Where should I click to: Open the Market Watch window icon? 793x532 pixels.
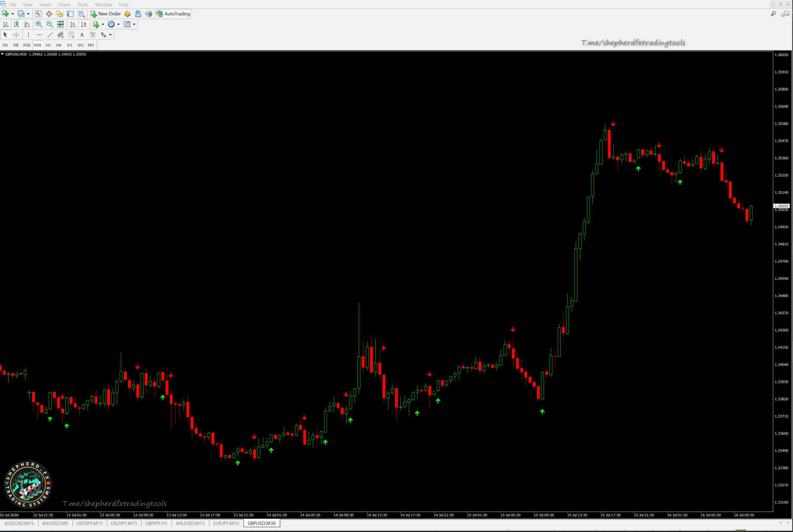pyautogui.click(x=38, y=14)
